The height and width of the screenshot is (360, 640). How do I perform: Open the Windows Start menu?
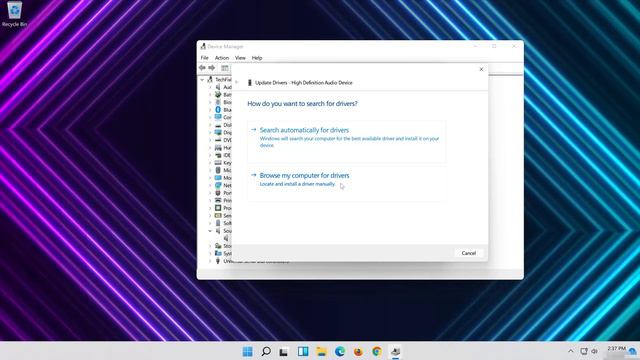247,351
